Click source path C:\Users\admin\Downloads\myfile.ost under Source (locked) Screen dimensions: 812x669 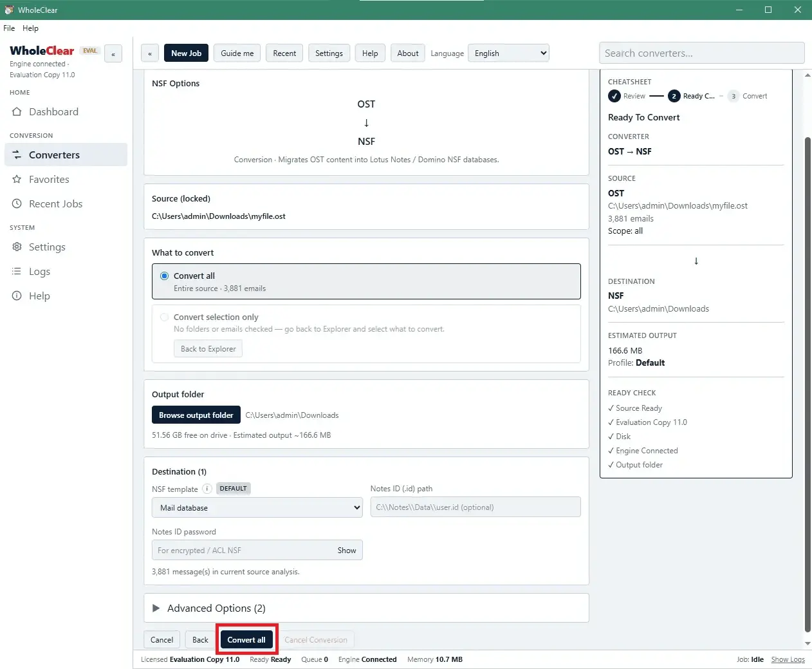coord(219,216)
